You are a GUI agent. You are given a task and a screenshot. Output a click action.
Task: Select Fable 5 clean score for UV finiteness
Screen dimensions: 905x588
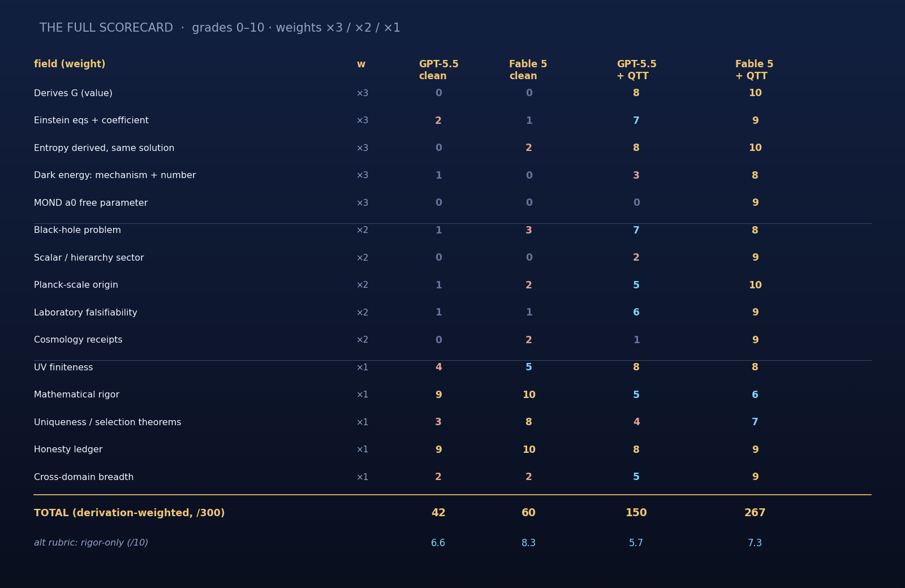529,367
